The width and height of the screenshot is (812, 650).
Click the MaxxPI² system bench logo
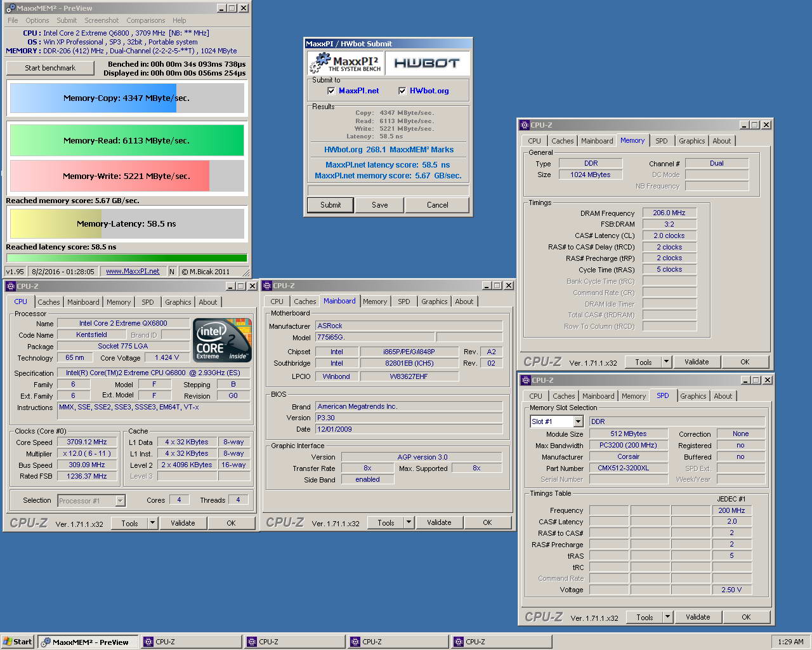[x=346, y=63]
